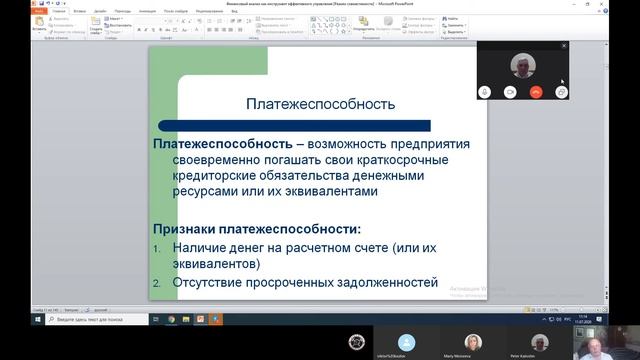The image size is (640, 360).
Task: Mute microphone in the call overlay
Action: click(484, 92)
